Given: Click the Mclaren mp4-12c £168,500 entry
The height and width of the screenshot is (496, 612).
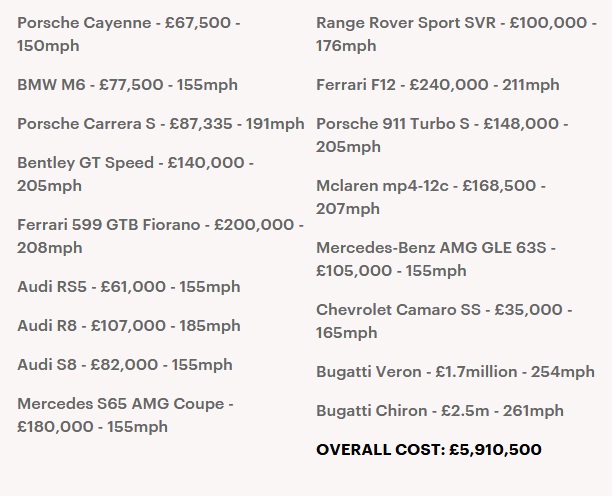Looking at the screenshot, I should coord(431,197).
